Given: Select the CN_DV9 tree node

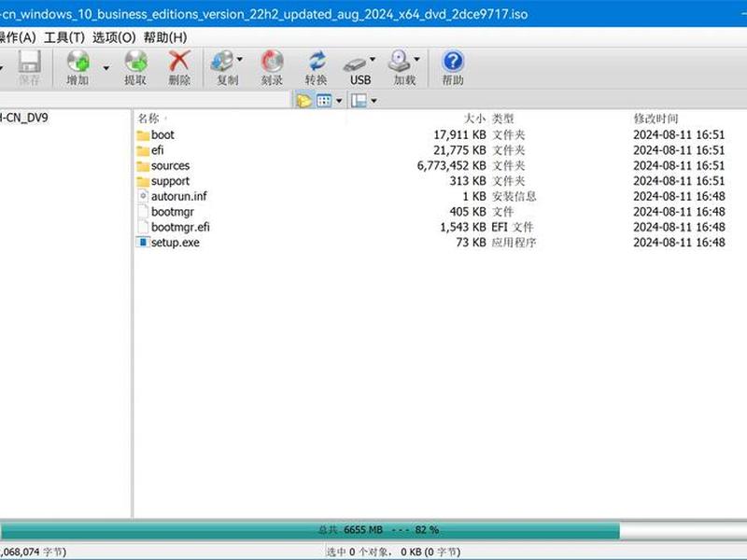Looking at the screenshot, I should (24, 118).
